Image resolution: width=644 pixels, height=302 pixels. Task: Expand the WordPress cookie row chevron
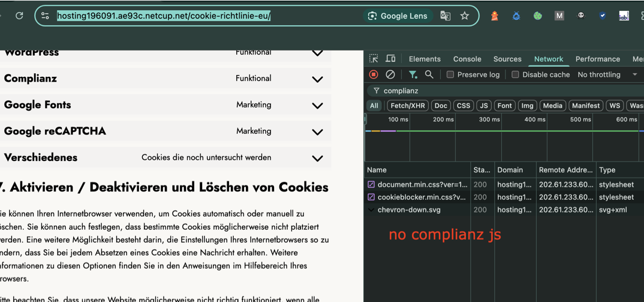[x=317, y=53]
